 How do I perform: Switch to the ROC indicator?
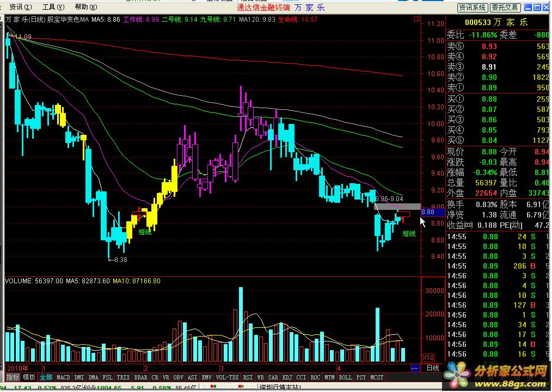click(315, 377)
